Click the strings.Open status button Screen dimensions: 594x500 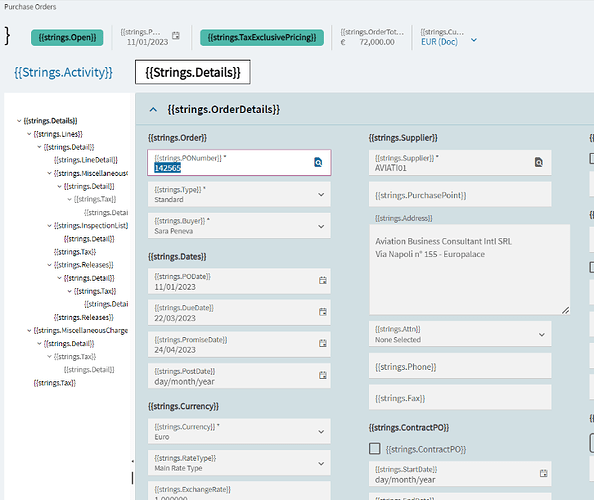(67, 38)
